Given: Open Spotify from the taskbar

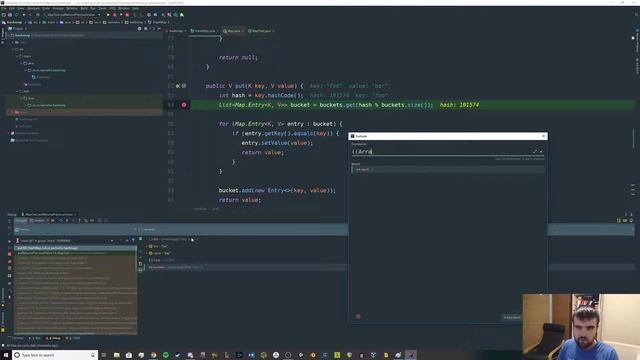Looking at the screenshot, I should 166,355.
